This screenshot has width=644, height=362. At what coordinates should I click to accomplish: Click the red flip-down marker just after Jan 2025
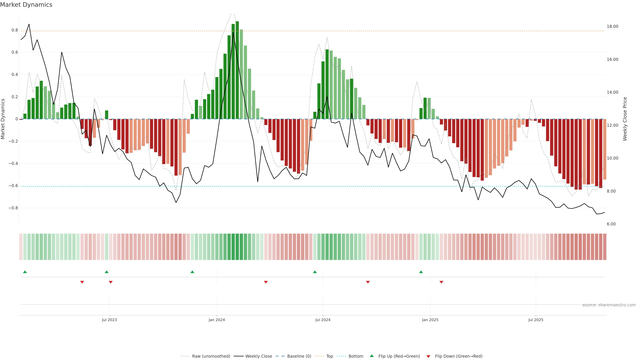441,282
